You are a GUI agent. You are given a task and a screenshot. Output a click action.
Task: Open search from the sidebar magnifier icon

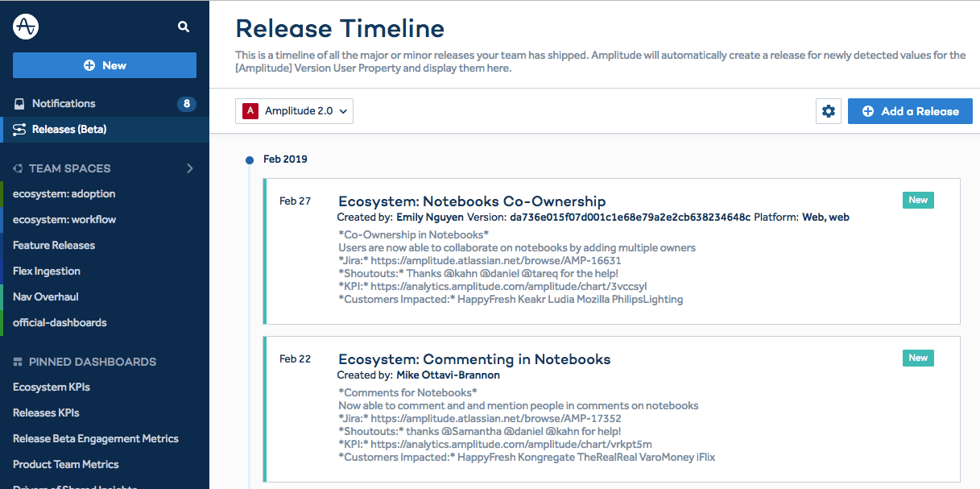pyautogui.click(x=184, y=26)
